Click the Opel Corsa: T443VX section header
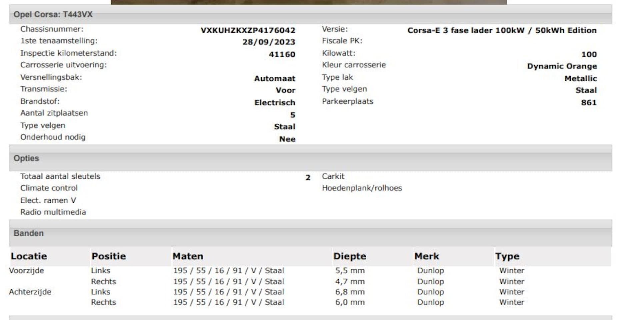644x320 pixels. point(53,14)
